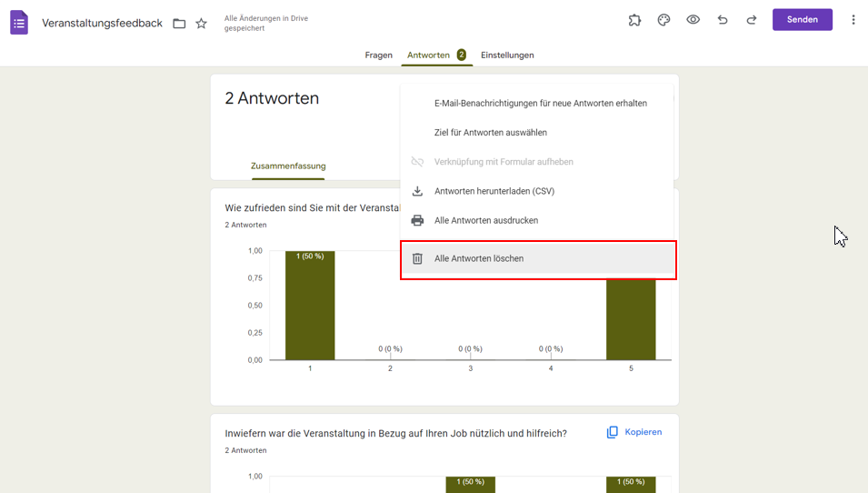Click the '1 (50 %)' label on first bar
Screen dimensions: 868x493
click(x=310, y=256)
